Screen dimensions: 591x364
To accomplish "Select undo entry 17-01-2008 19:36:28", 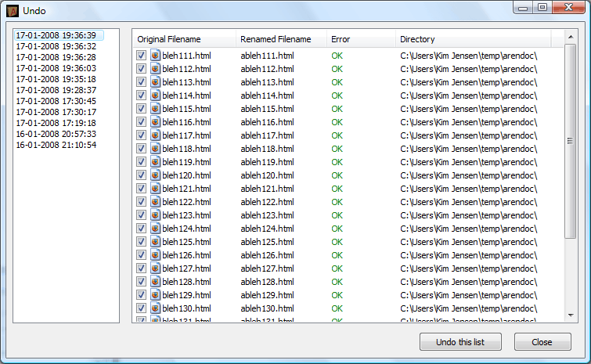I will [56, 57].
